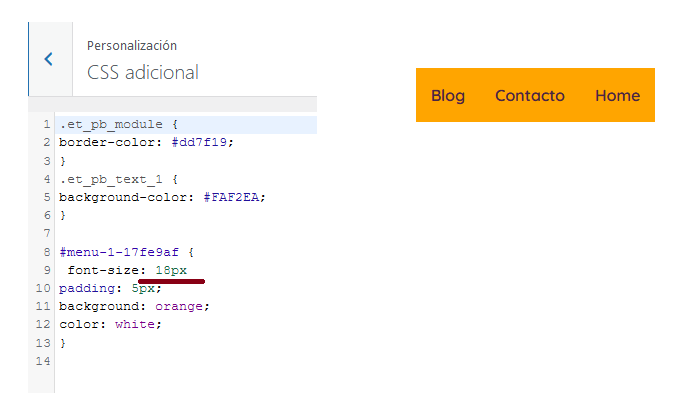This screenshot has height=408, width=677.
Task: Click the color: white line
Action: tap(110, 324)
